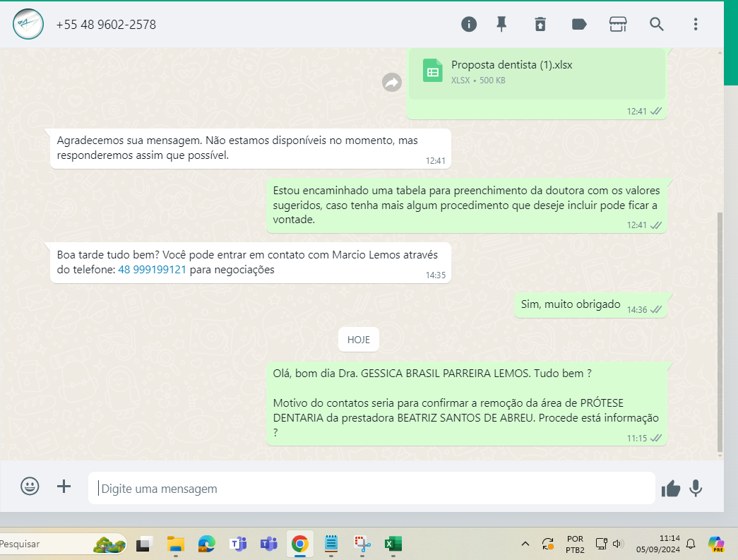Open the contact info icon in header

click(x=468, y=24)
